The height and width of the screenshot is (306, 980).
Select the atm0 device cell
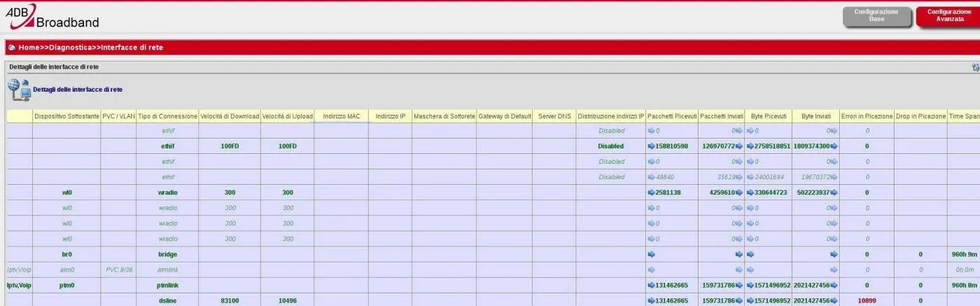coord(66,270)
